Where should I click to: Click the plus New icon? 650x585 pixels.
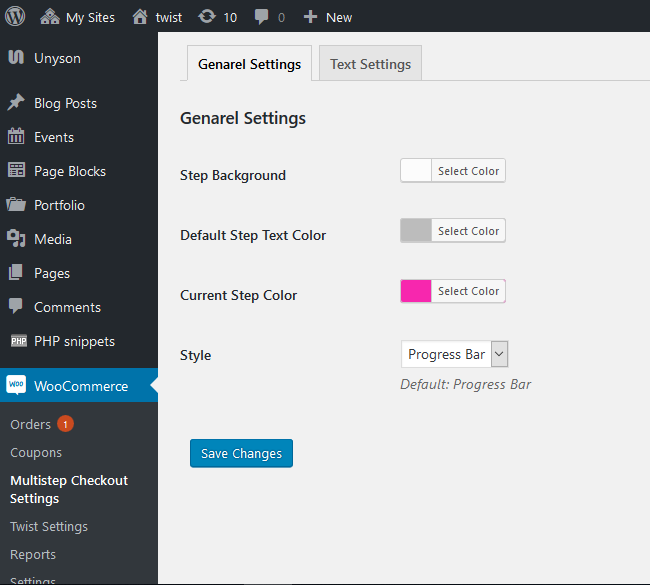click(x=310, y=17)
